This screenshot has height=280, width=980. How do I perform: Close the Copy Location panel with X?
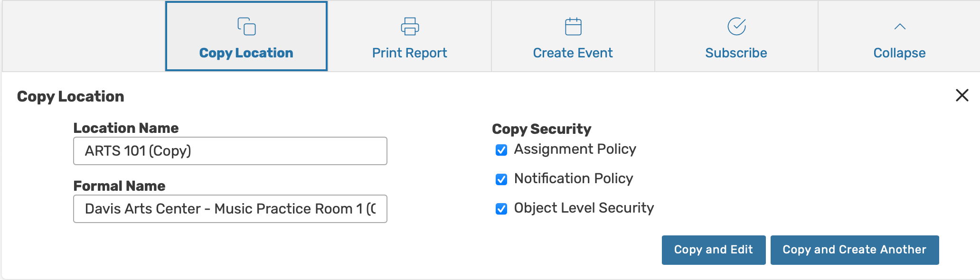point(962,95)
